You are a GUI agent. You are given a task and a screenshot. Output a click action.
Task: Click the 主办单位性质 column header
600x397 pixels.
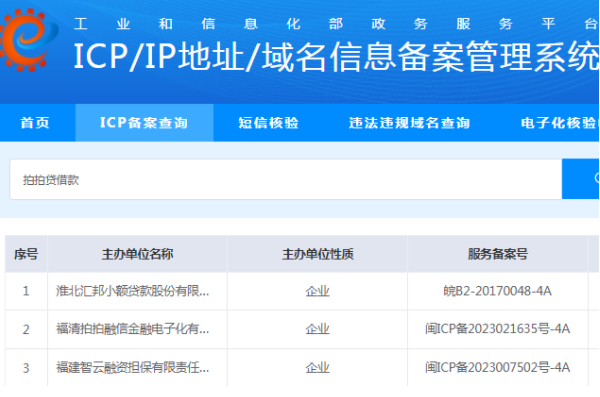pos(318,254)
